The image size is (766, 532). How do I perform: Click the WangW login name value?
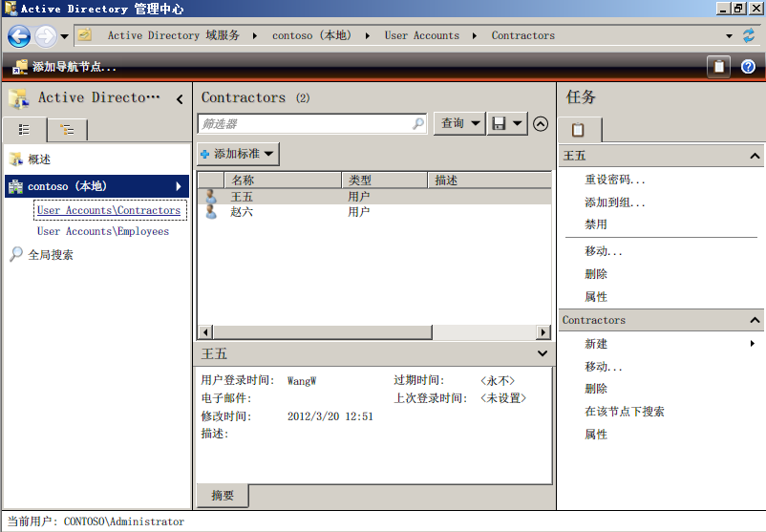[x=302, y=380]
